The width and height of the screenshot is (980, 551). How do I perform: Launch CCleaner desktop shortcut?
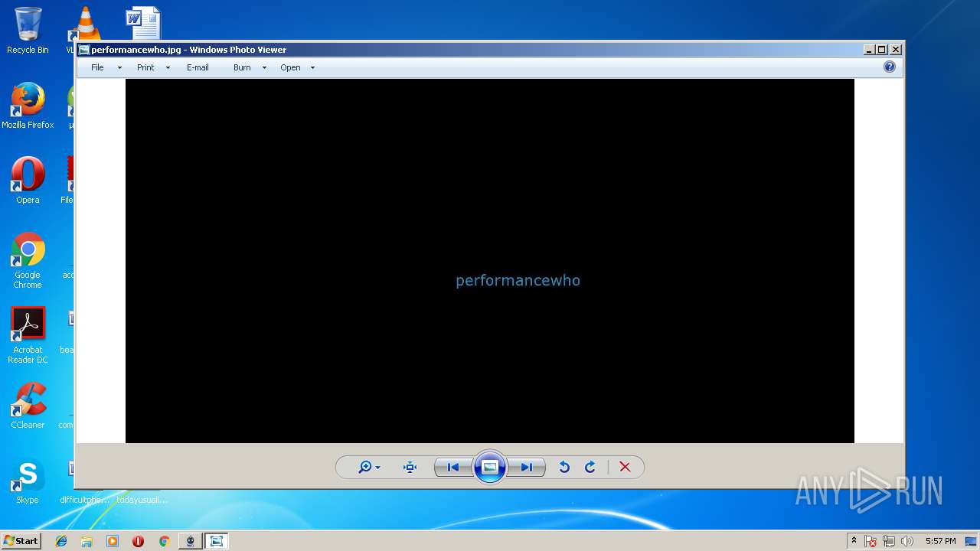(x=28, y=406)
